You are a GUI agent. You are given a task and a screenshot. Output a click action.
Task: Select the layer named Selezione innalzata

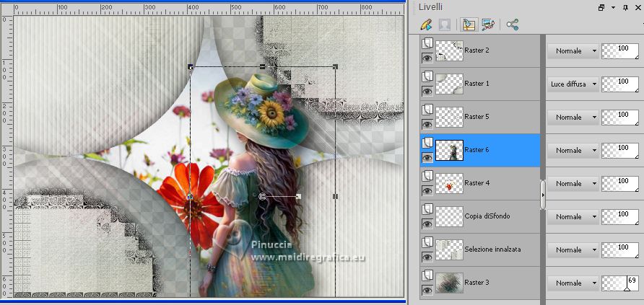tap(493, 249)
